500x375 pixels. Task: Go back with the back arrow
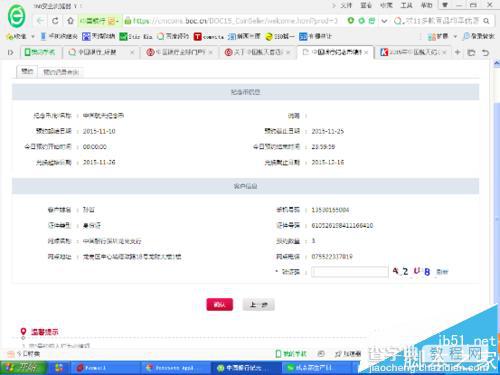(x=40, y=21)
